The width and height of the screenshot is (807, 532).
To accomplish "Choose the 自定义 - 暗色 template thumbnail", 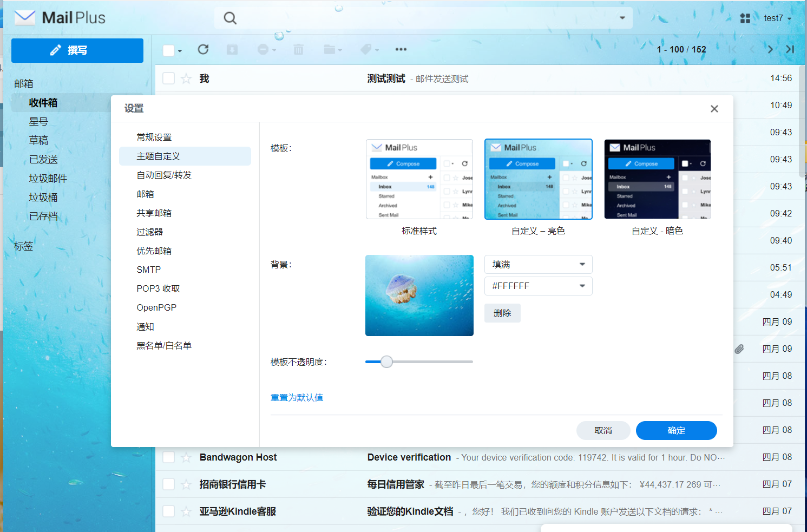I will (x=658, y=179).
